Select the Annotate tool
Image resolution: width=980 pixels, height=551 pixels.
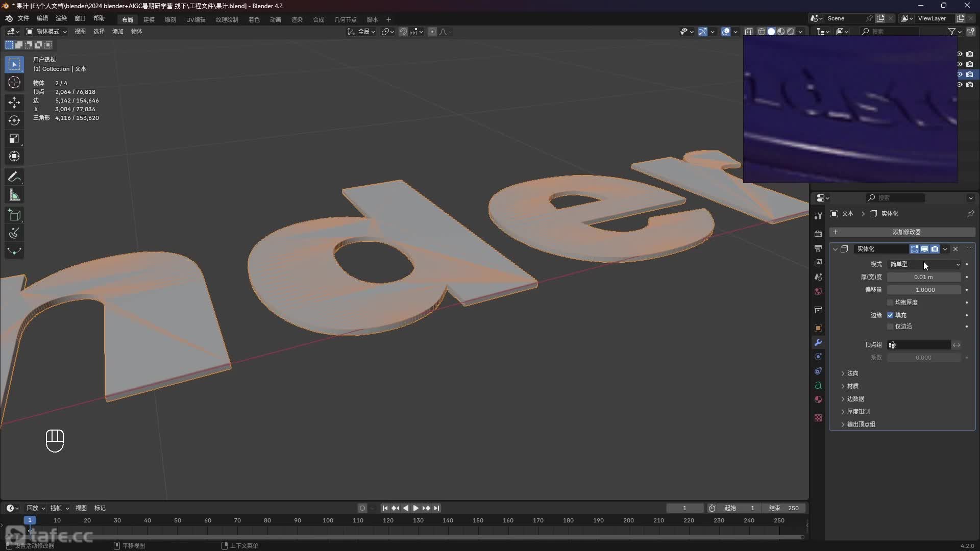tap(14, 177)
